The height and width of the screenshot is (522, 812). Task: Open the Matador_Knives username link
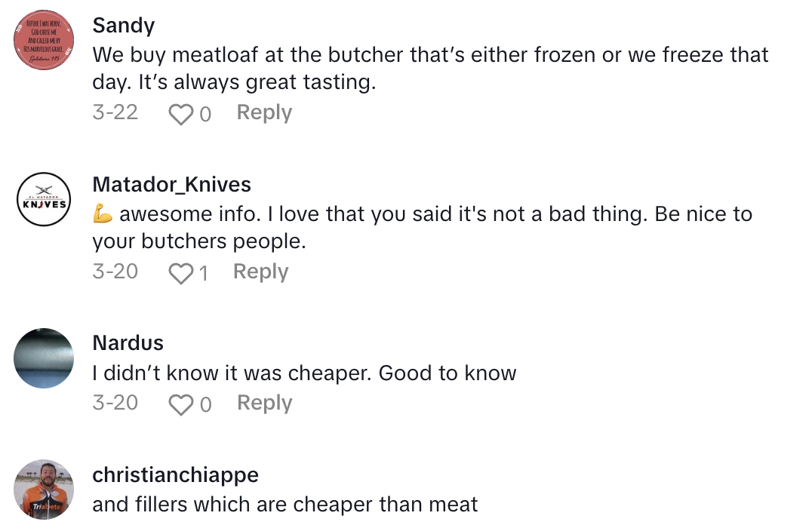point(171,184)
